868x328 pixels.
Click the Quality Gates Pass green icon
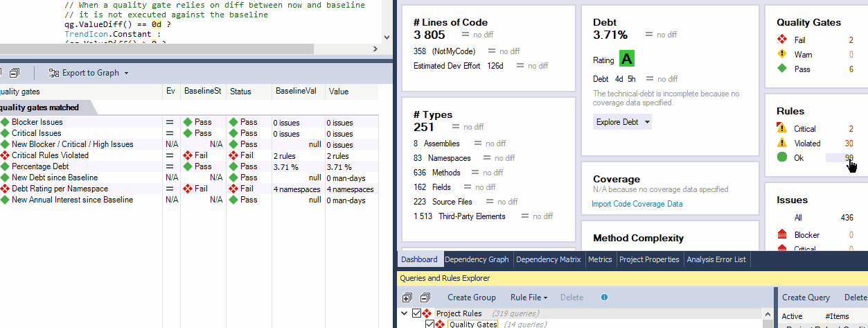click(782, 69)
